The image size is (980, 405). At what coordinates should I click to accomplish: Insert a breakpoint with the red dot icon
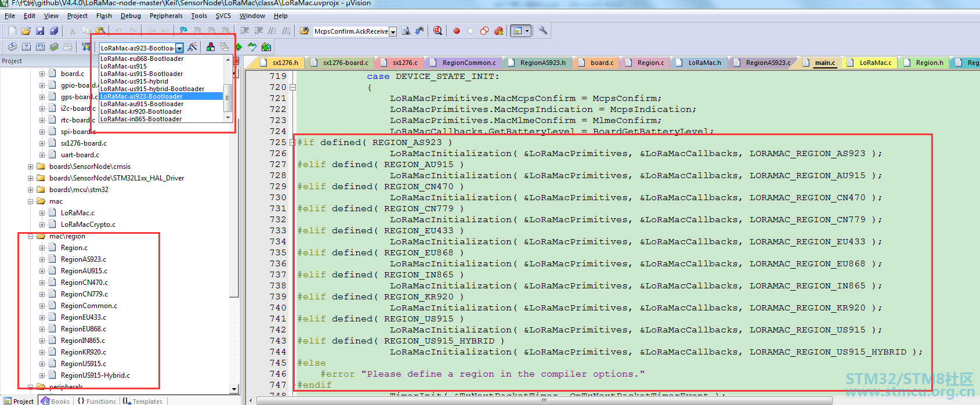457,31
